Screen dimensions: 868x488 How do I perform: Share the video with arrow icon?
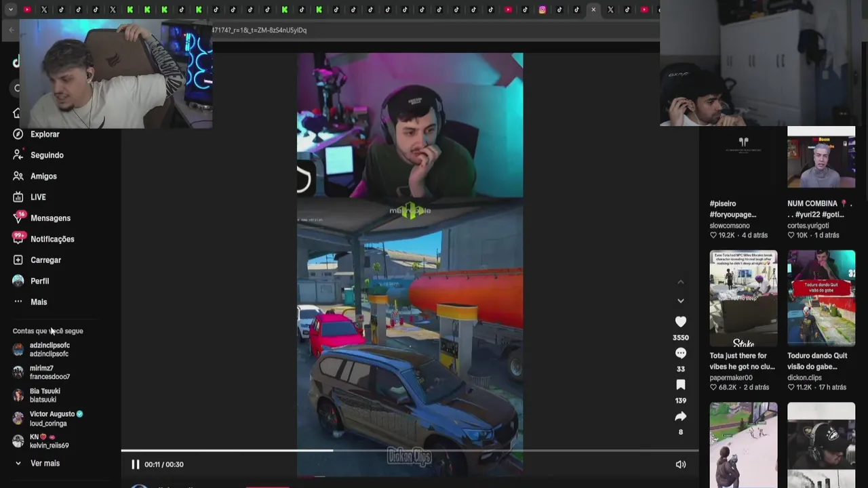(681, 416)
